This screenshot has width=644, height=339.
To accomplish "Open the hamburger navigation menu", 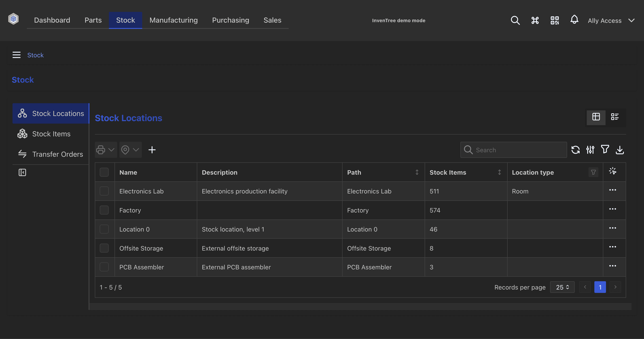I will coord(17,55).
